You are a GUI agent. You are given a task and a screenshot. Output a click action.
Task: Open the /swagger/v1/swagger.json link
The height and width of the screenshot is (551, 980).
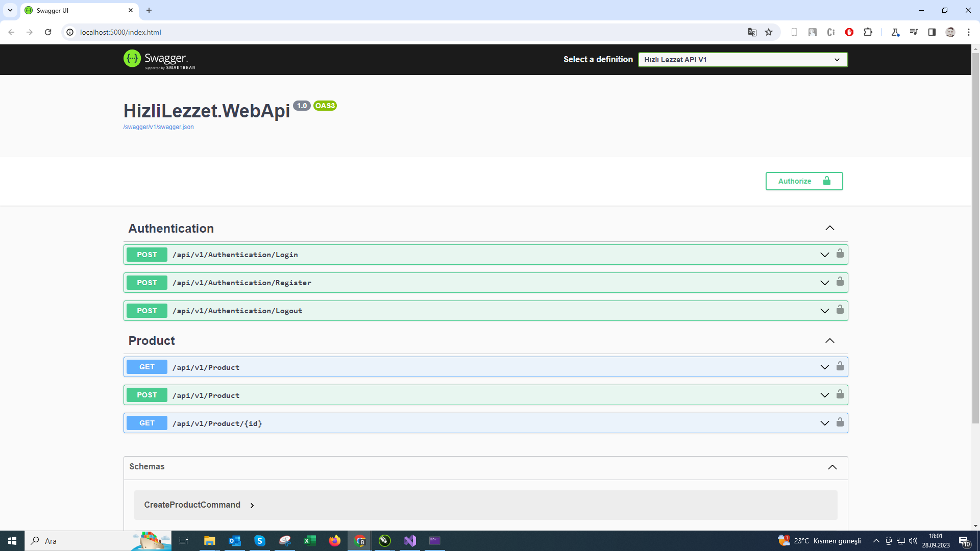tap(158, 127)
